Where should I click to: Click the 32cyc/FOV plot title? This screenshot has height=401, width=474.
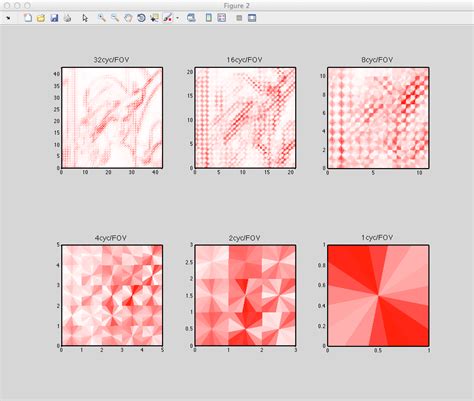(x=111, y=60)
